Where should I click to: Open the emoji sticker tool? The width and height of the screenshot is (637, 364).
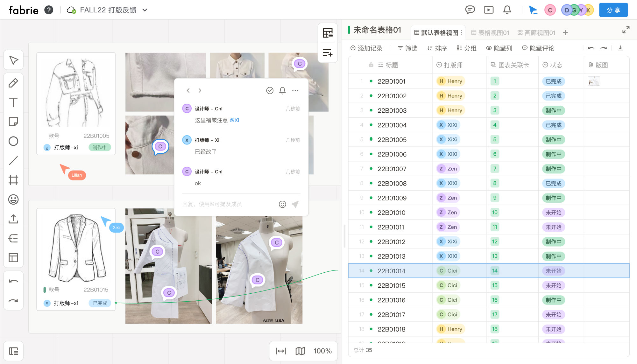click(13, 199)
